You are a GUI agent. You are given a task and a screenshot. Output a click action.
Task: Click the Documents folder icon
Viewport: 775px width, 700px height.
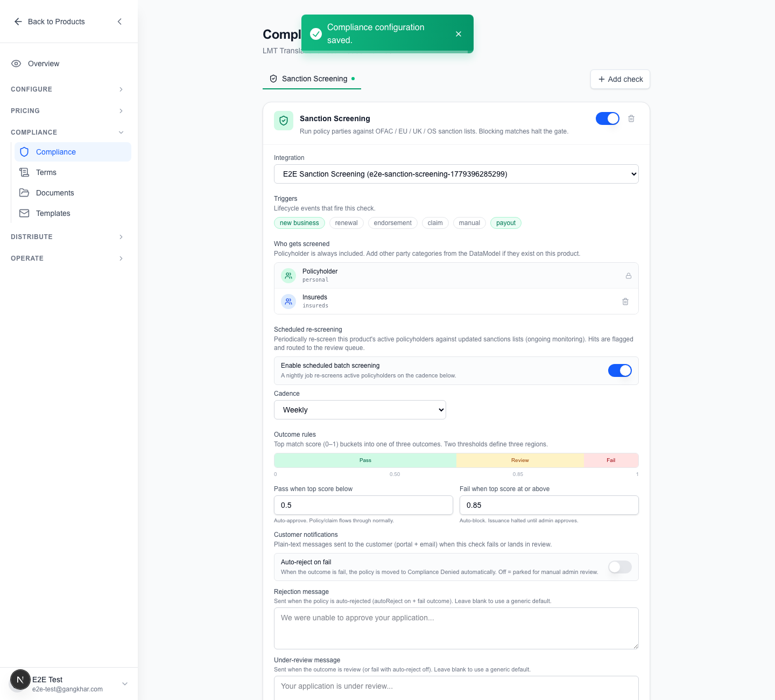(24, 193)
